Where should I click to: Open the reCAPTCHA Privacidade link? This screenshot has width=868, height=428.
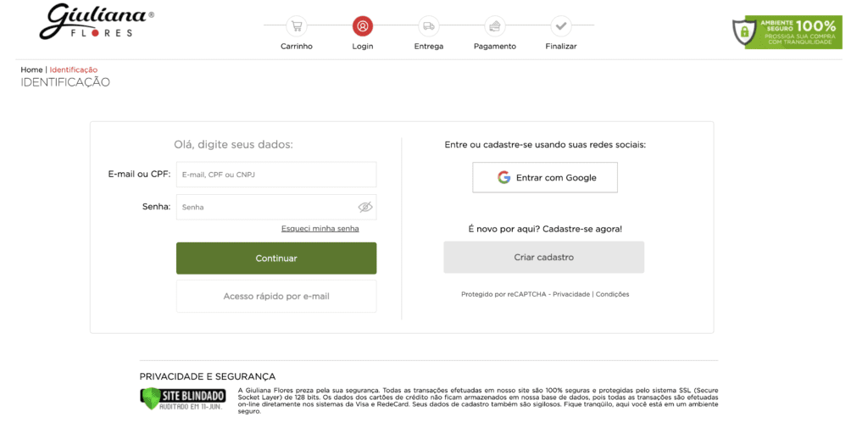tap(571, 294)
